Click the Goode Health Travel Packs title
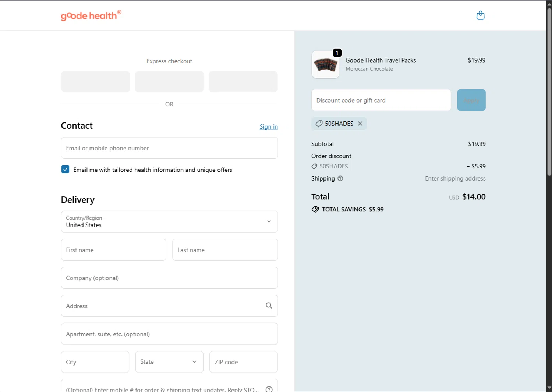 pyautogui.click(x=381, y=60)
